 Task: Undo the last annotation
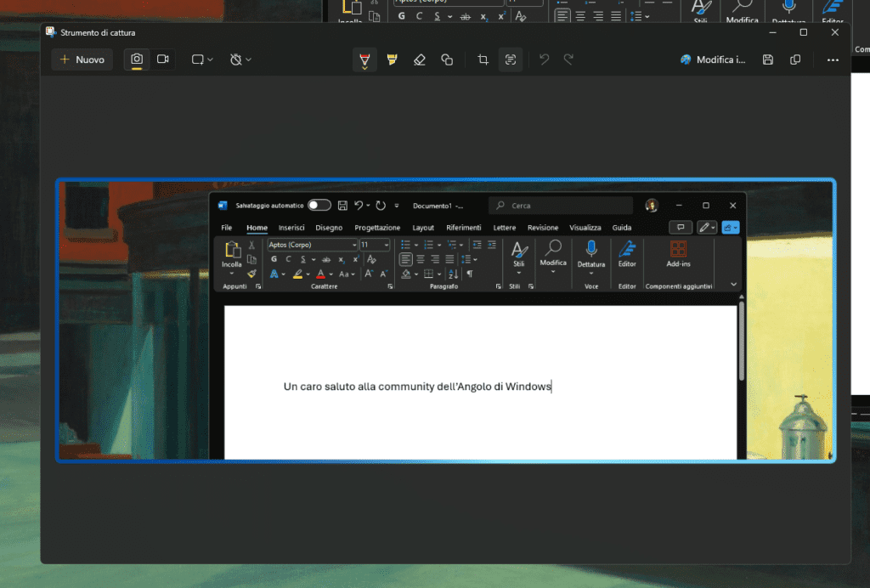(x=544, y=59)
